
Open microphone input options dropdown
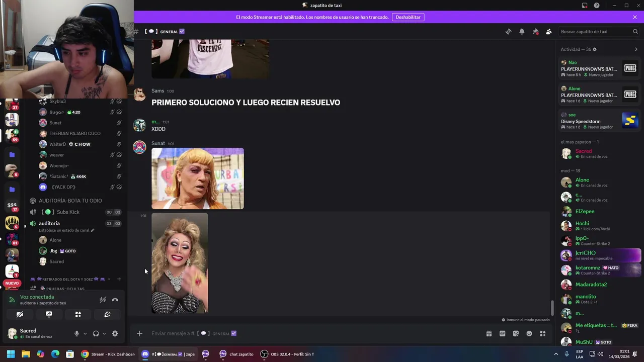coord(85,333)
